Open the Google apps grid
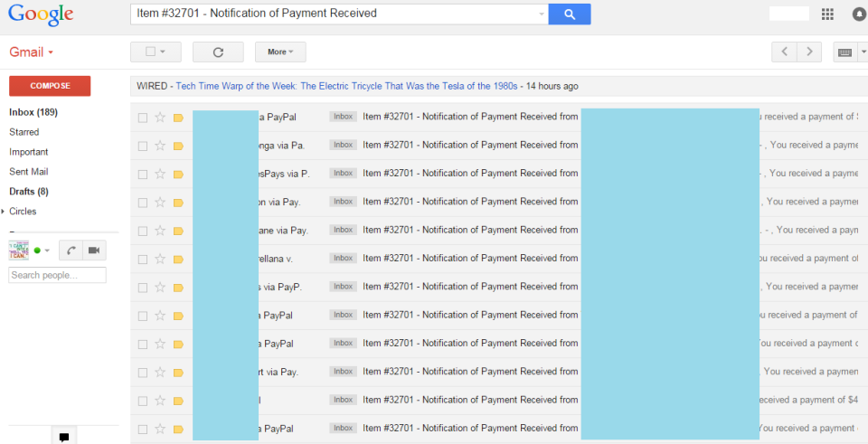 827,14
